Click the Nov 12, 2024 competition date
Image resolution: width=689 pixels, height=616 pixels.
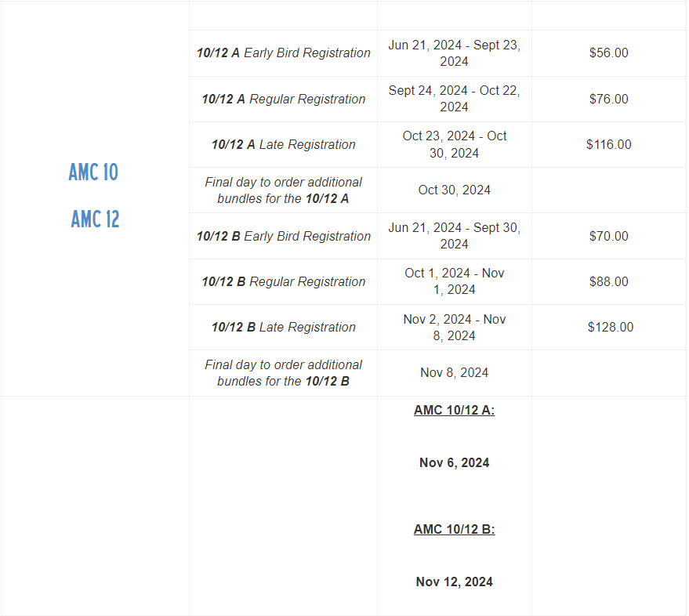[x=454, y=582]
